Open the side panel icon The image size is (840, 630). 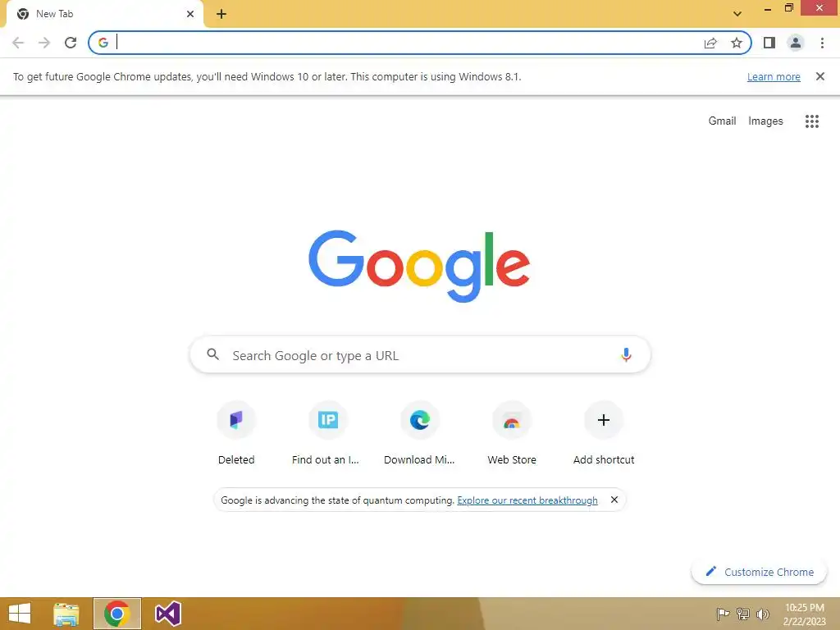click(769, 43)
